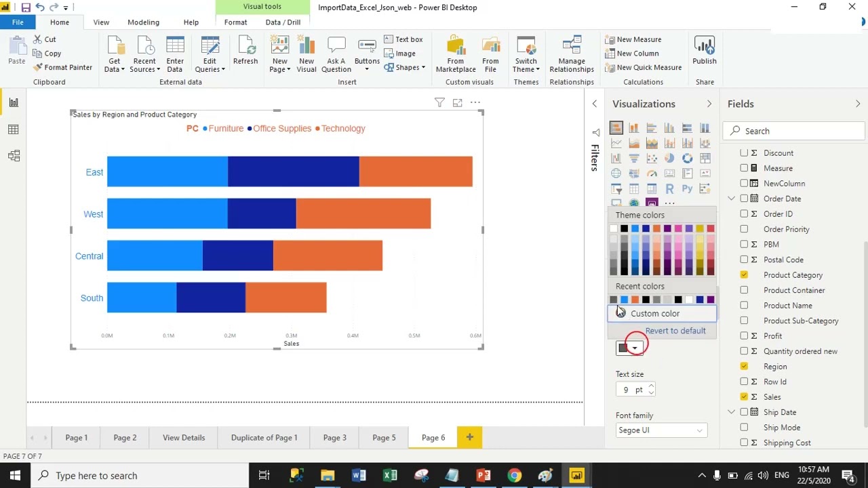The height and width of the screenshot is (488, 868).
Task: Pick the funnel chart visualization
Action: tap(633, 159)
